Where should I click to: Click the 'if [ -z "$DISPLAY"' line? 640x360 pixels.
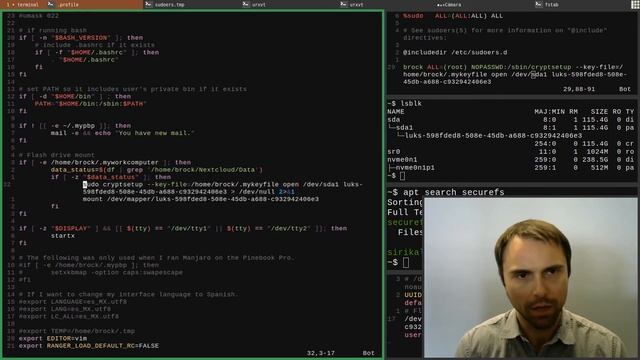click(x=183, y=229)
